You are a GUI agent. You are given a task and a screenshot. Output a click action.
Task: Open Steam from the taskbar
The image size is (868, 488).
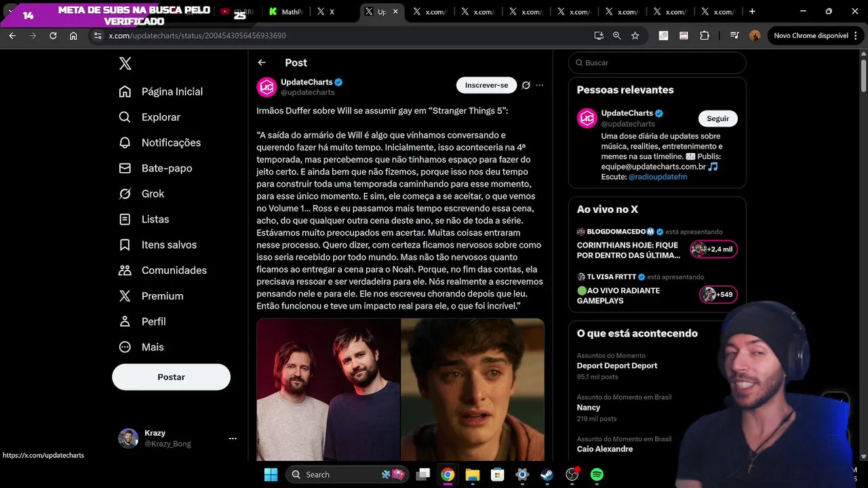[547, 474]
